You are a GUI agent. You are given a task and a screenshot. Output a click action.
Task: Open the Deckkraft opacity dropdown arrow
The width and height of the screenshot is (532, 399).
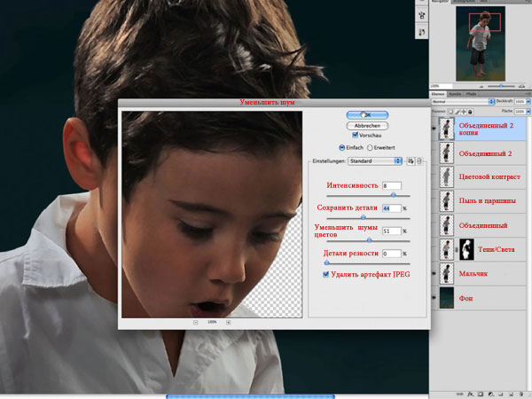[528, 102]
